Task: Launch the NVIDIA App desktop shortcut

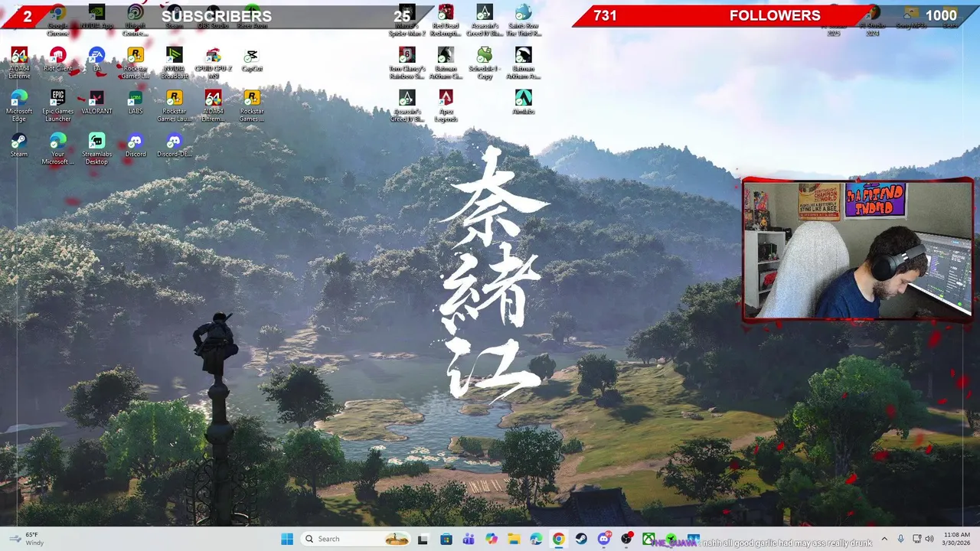Action: [96, 17]
